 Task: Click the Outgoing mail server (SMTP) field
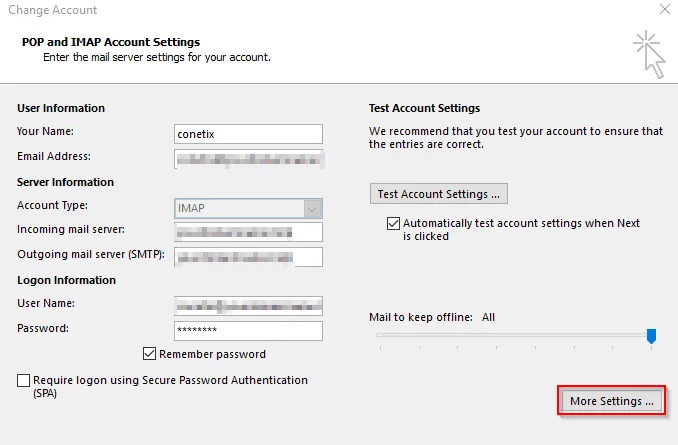click(248, 257)
